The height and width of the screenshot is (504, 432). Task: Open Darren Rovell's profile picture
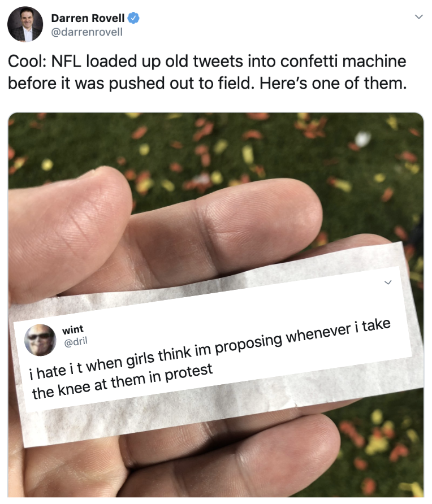(25, 24)
